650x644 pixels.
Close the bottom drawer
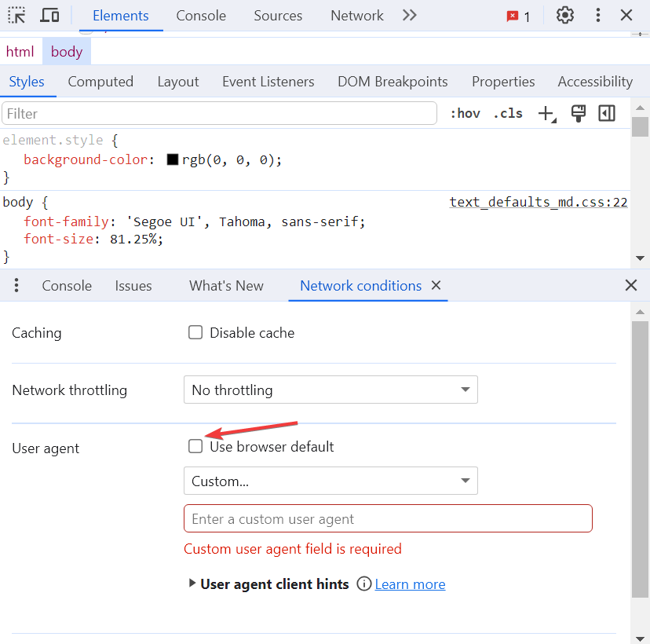pyautogui.click(x=630, y=285)
